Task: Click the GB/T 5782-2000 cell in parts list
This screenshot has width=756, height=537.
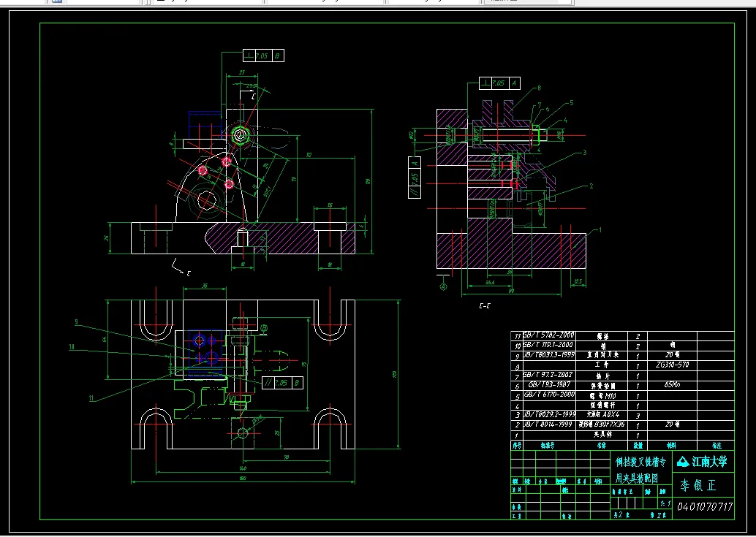Action: pyautogui.click(x=548, y=335)
